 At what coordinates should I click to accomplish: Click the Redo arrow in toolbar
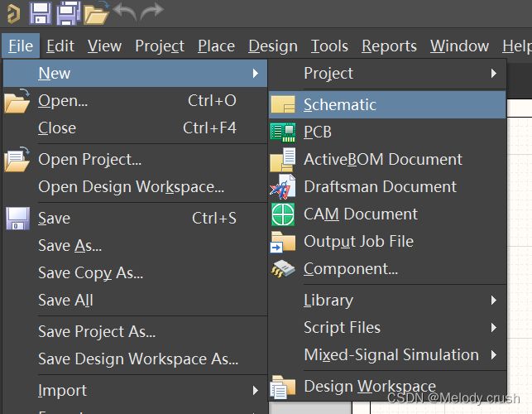point(152,11)
